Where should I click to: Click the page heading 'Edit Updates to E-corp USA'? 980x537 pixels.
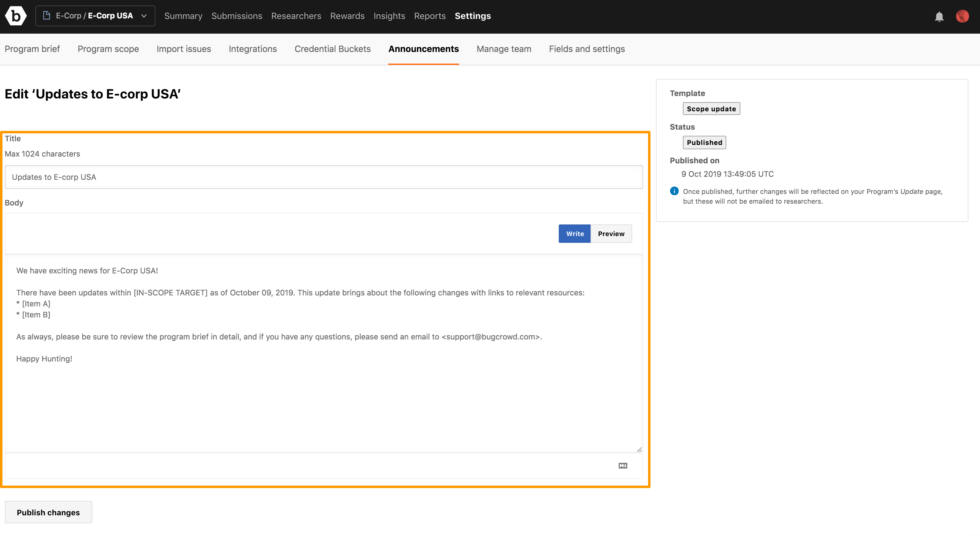click(x=92, y=94)
